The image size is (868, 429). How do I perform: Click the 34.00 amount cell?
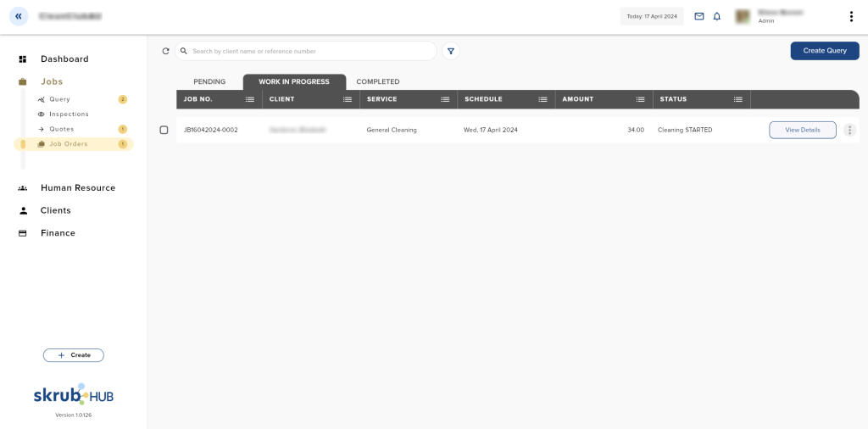pyautogui.click(x=636, y=130)
